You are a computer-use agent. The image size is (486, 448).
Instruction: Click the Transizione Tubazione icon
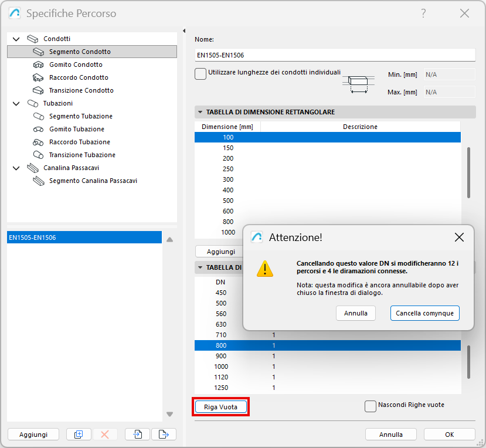(39, 155)
